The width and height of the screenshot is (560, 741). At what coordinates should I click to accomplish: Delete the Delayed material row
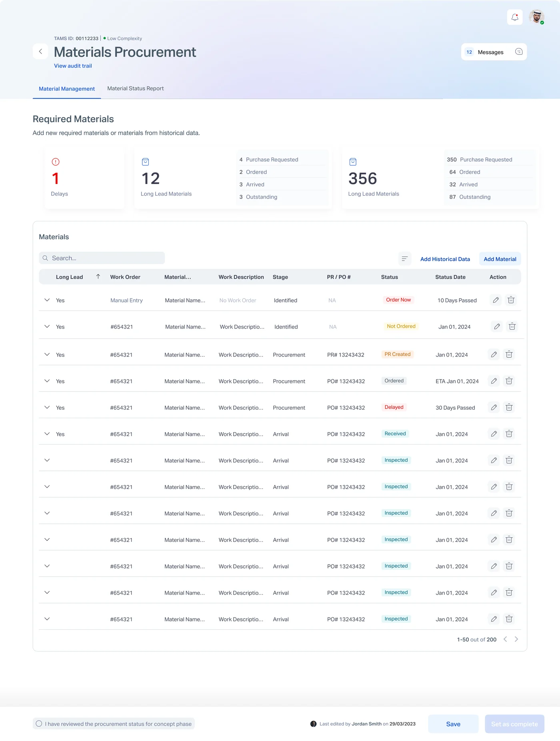coord(509,407)
